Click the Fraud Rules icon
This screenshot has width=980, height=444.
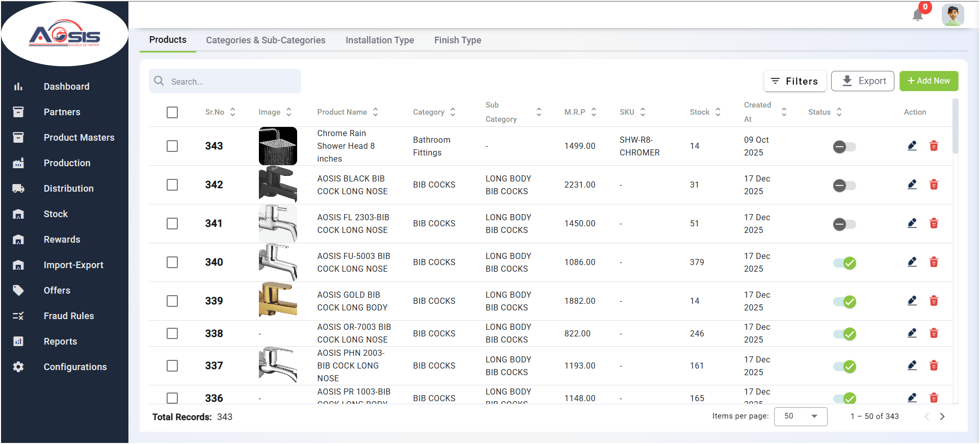click(18, 316)
